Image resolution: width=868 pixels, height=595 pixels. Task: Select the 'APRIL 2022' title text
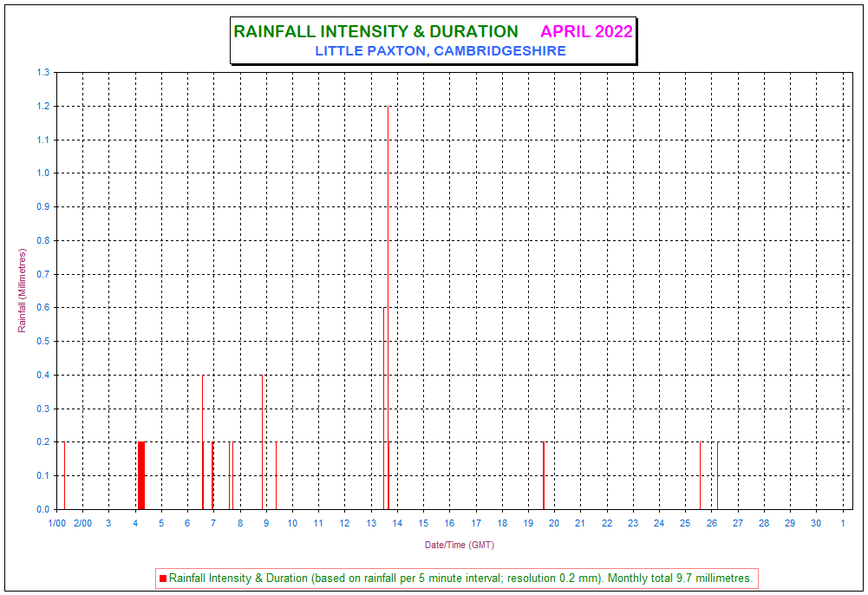click(x=586, y=31)
